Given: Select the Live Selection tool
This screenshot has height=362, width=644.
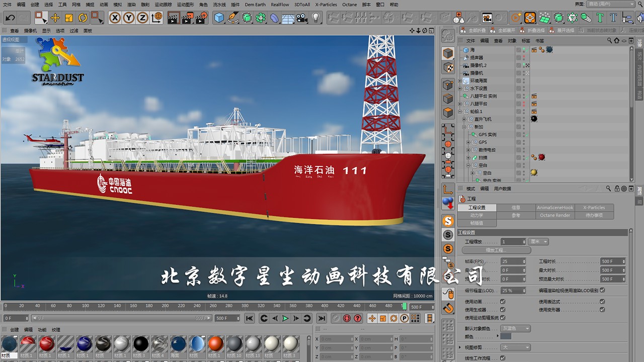Looking at the screenshot, I should tap(41, 18).
